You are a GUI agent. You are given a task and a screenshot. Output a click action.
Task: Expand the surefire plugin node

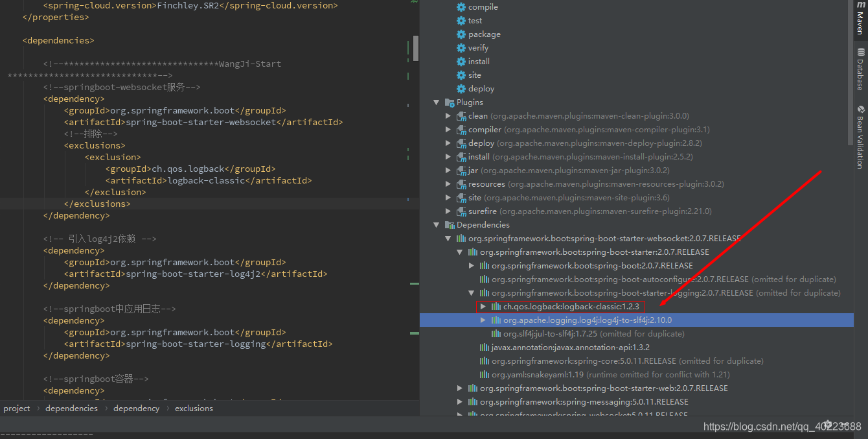pos(448,211)
